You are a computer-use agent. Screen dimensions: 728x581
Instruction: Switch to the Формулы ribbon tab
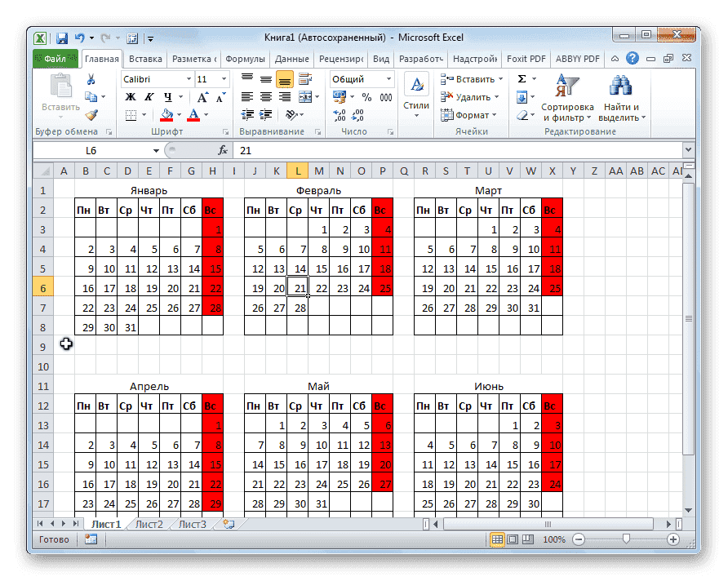pos(246,58)
